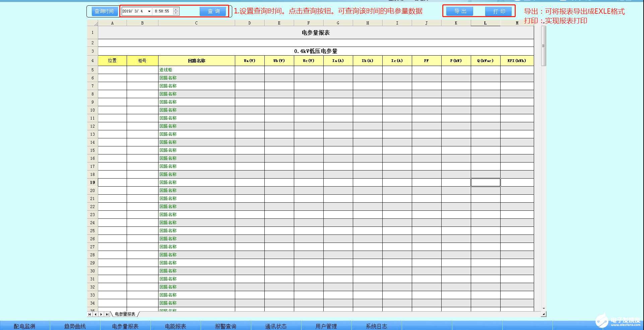The image size is (644, 330).
Task: Click the 进线柜 cell in row 5
Action: (197, 70)
